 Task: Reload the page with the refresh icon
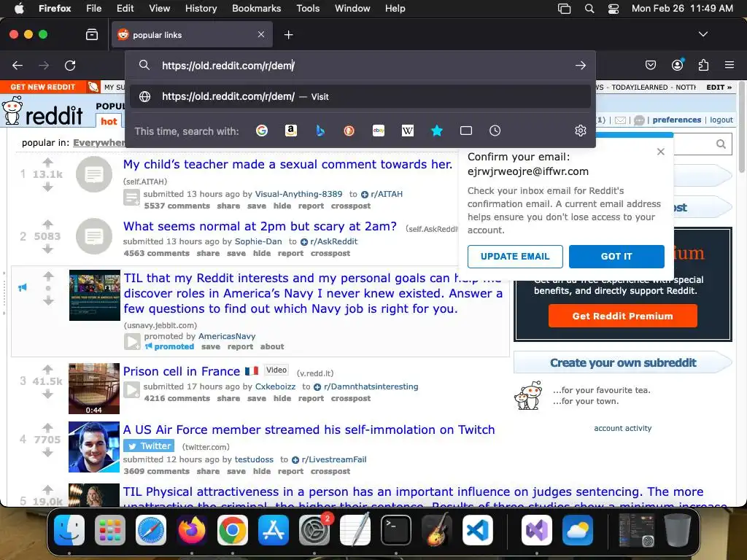coord(70,65)
